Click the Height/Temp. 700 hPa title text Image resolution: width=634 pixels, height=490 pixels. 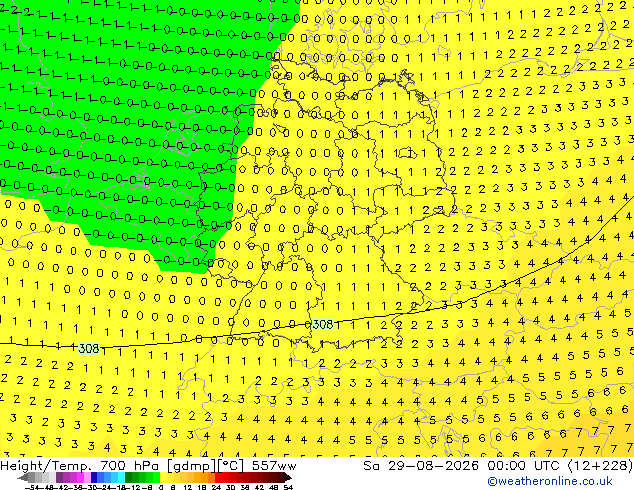tap(81, 466)
